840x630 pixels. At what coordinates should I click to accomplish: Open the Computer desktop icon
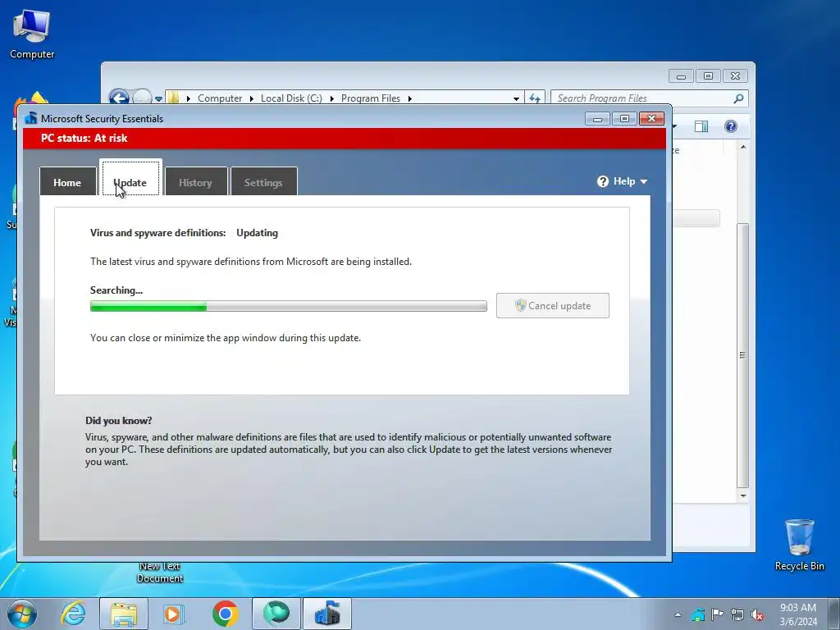pyautogui.click(x=32, y=34)
